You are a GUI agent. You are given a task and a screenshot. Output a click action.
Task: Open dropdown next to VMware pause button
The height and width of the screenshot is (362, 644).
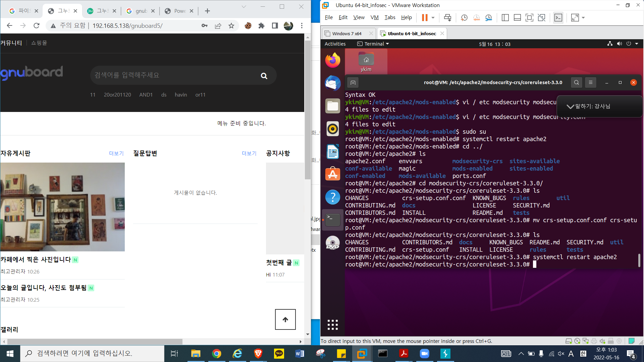click(x=433, y=18)
